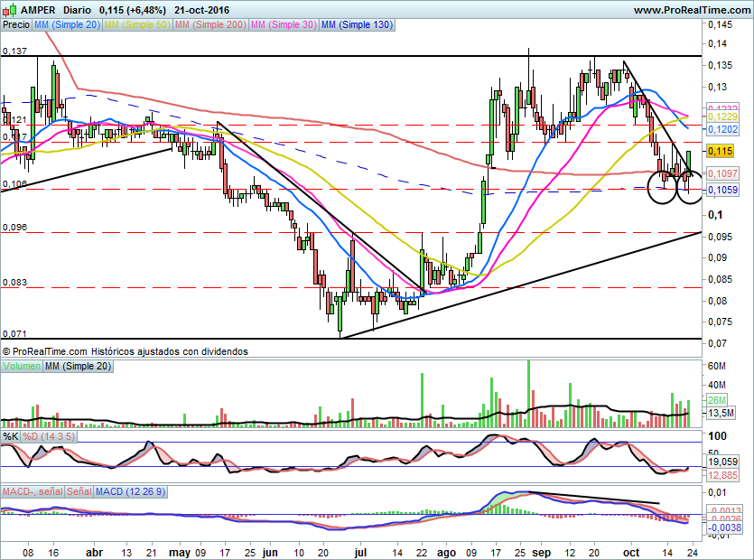Select the %K stochastic label
This screenshot has height=560, width=754.
pyautogui.click(x=10, y=436)
